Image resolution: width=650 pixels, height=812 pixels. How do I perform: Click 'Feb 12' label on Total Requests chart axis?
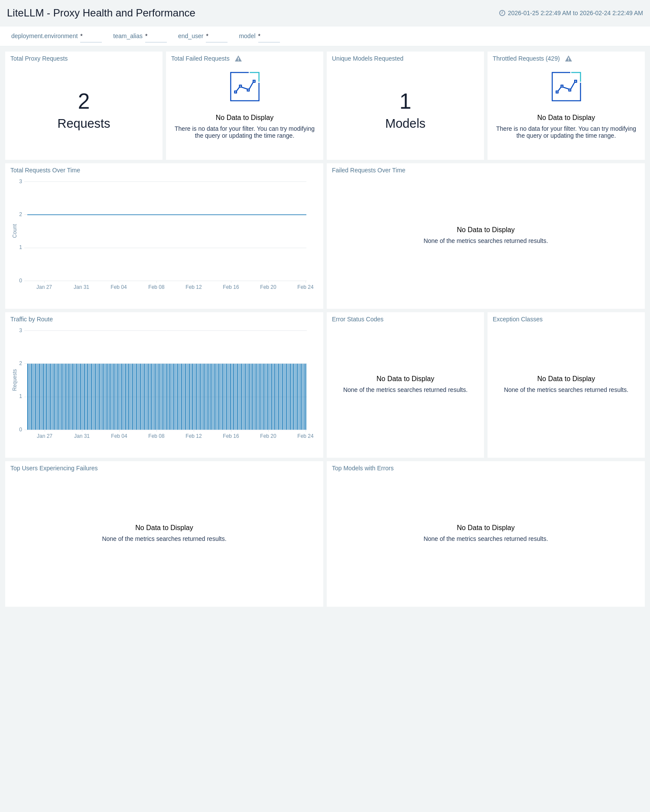(194, 287)
